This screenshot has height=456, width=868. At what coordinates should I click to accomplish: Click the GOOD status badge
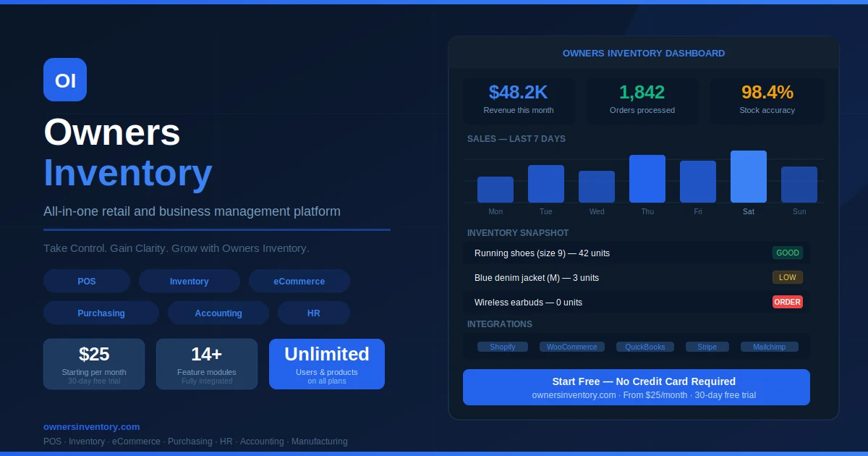click(x=788, y=253)
